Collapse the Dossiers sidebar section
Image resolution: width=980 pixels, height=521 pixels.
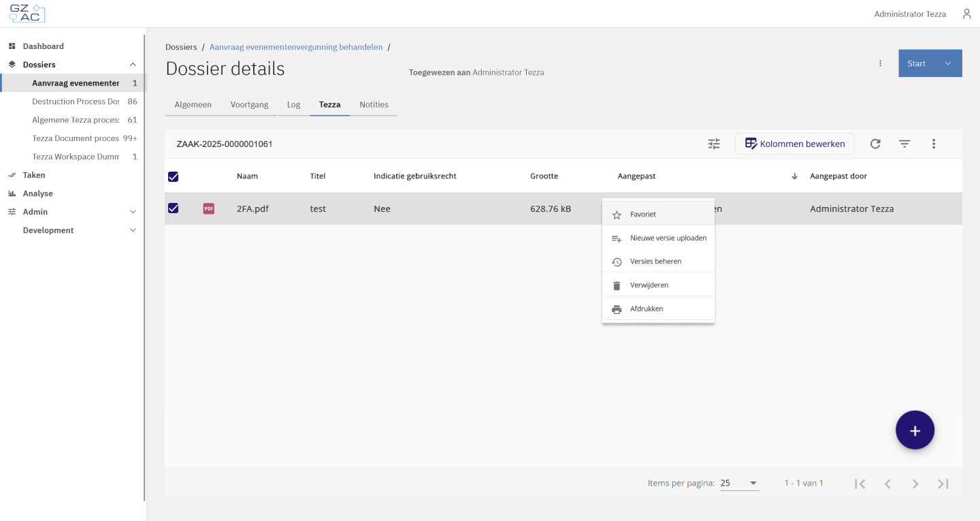(133, 65)
